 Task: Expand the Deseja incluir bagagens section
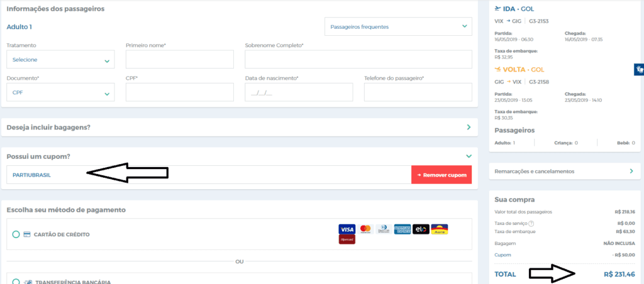click(240, 127)
